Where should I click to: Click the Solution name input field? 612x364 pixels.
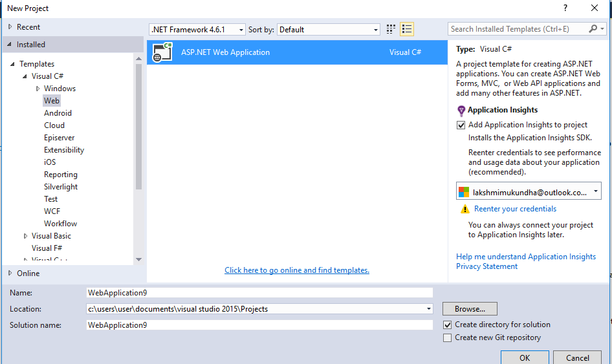(x=259, y=325)
